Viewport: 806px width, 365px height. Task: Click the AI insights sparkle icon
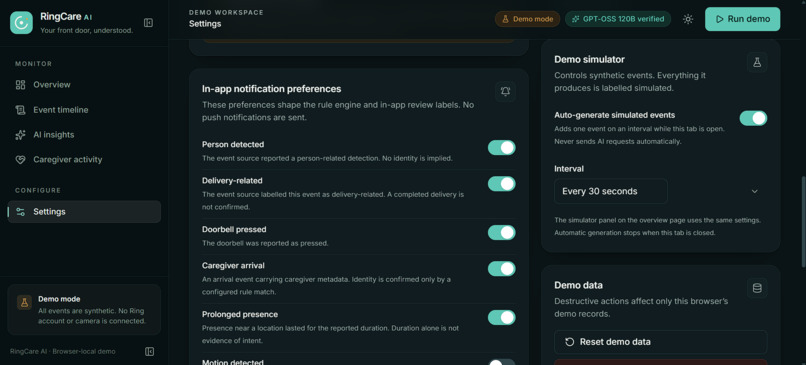21,135
